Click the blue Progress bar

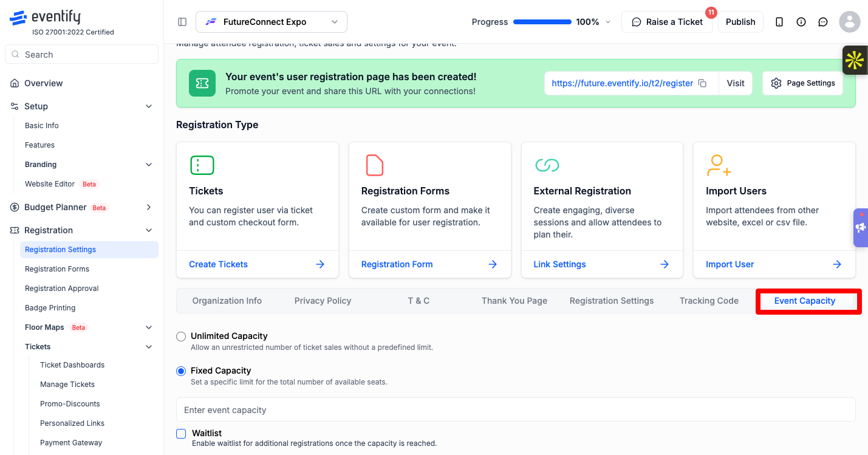pyautogui.click(x=542, y=22)
